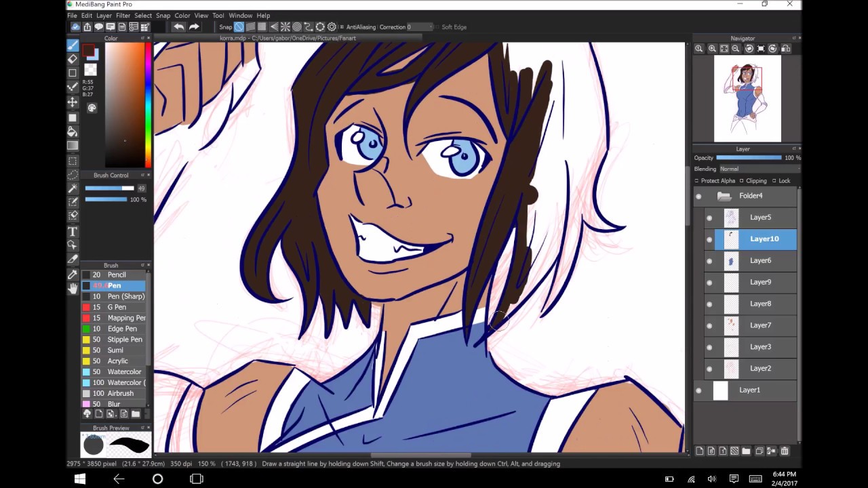Select the Move tool
This screenshot has width=868, height=488.
[73, 102]
